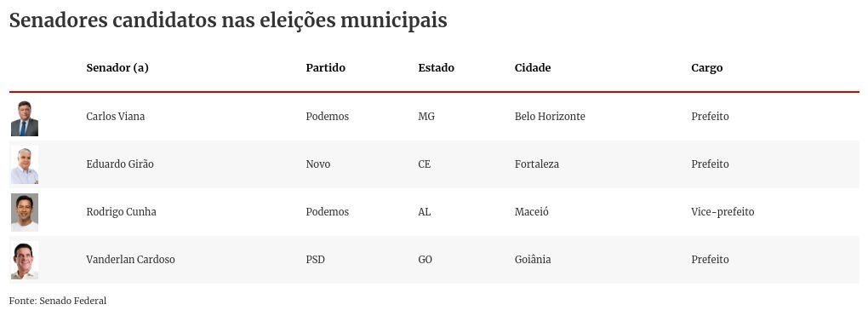Select the name Eduardo Girão
Image resolution: width=868 pixels, height=316 pixels.
(x=120, y=164)
